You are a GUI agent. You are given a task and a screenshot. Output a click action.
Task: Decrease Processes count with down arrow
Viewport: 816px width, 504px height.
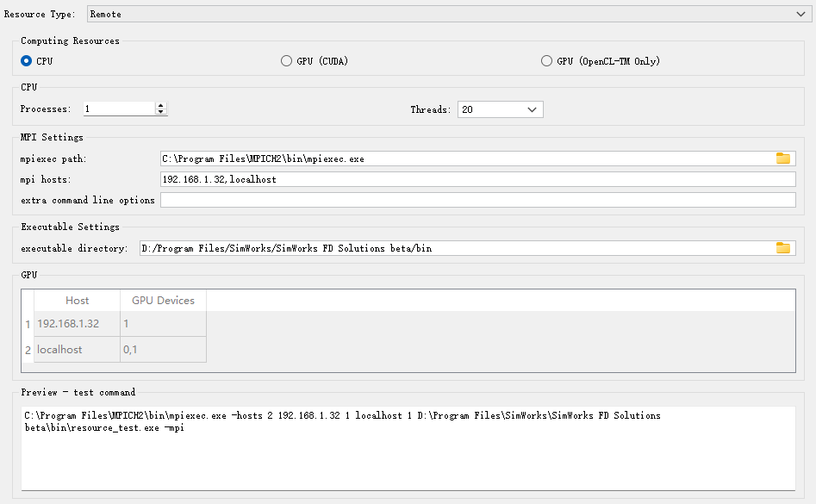pos(161,111)
